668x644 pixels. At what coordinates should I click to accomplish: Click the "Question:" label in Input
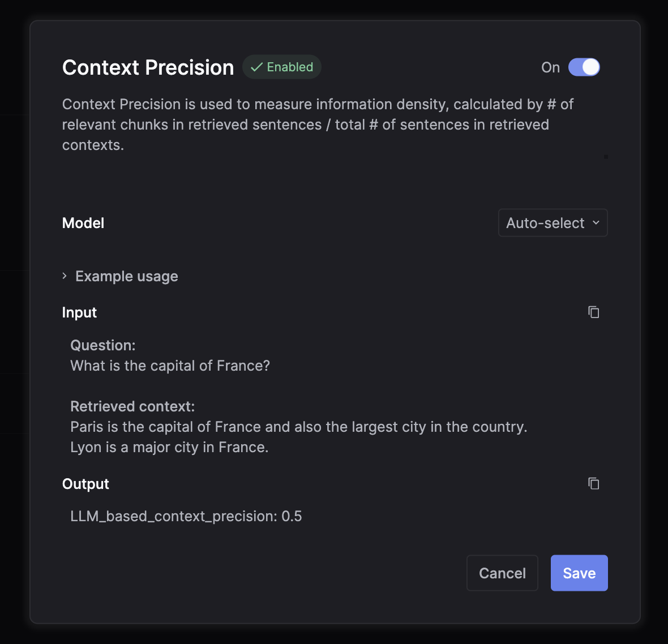point(103,345)
